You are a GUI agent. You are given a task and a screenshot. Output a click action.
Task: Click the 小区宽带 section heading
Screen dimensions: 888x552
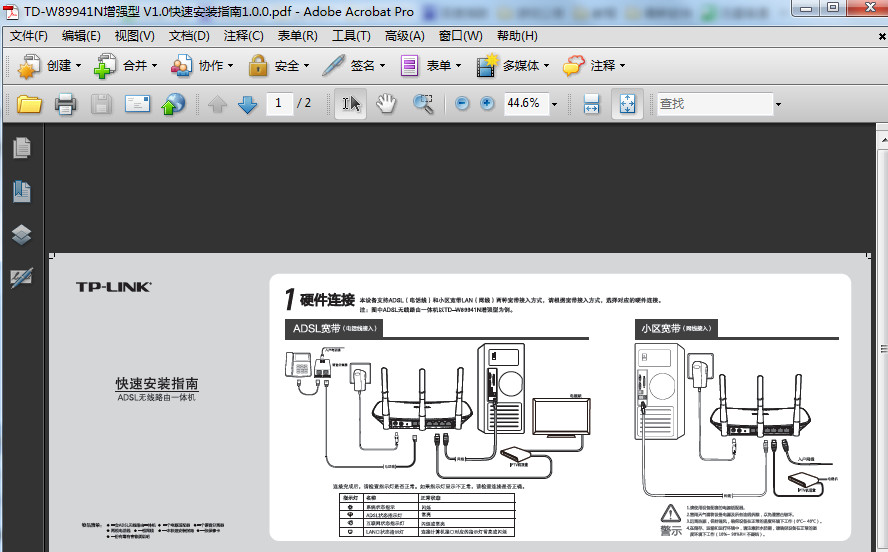pos(676,328)
